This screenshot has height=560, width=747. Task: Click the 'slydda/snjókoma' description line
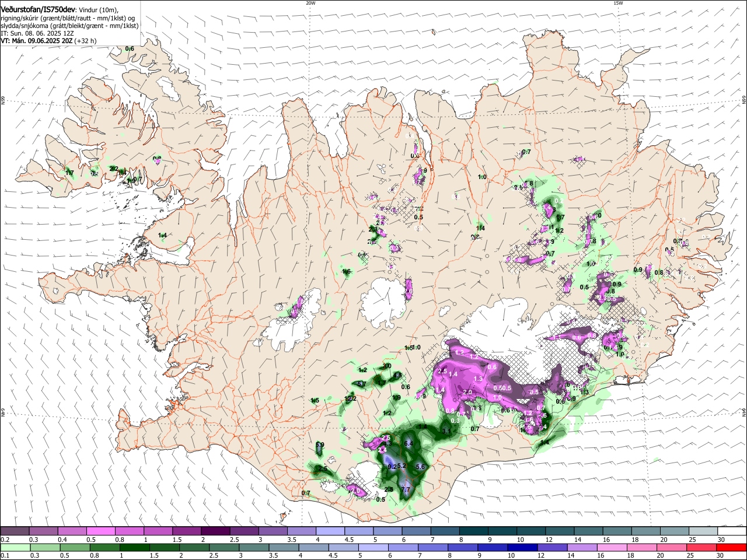[x=69, y=26]
